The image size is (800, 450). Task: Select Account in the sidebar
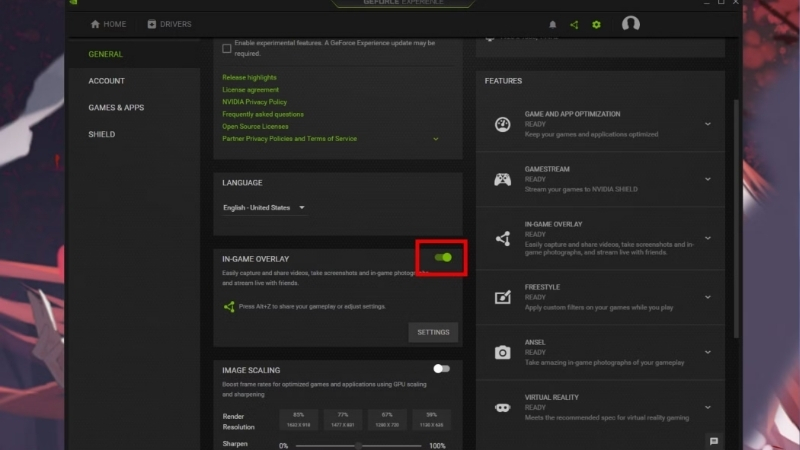click(106, 81)
